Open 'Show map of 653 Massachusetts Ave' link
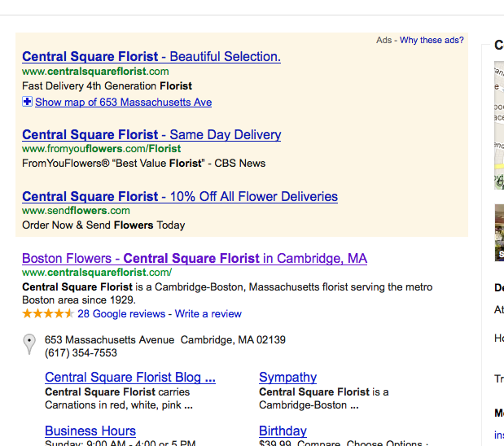Screen dimensions: 504x446 click(x=124, y=103)
